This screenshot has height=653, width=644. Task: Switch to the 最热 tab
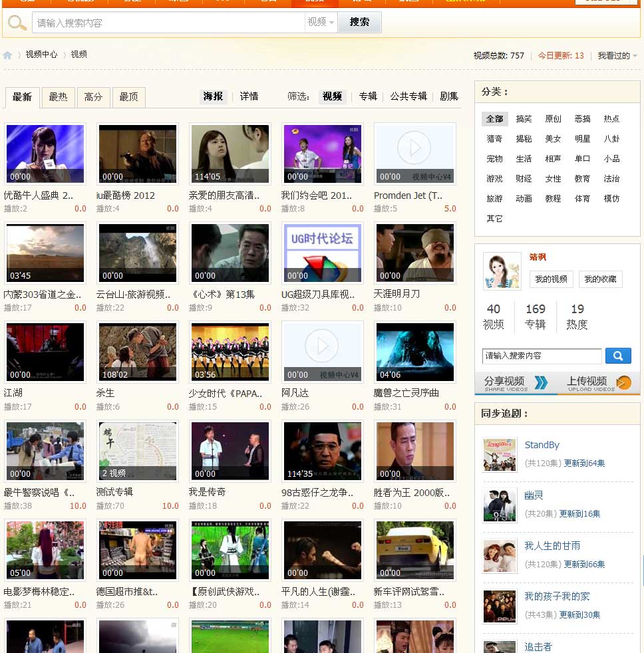[x=59, y=98]
